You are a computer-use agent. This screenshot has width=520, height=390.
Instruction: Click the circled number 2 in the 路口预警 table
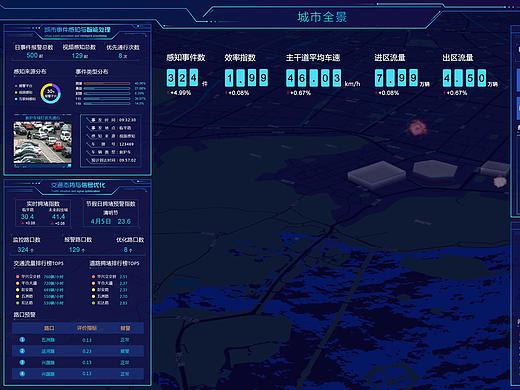22,351
